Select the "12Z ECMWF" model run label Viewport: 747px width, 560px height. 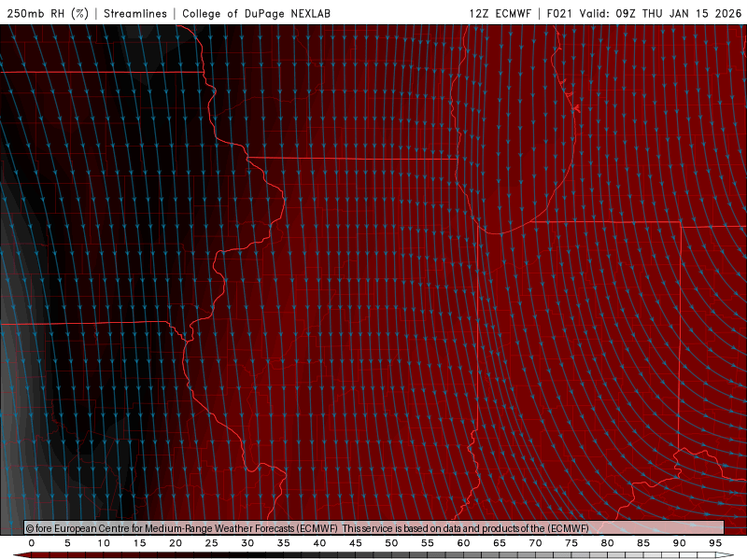point(500,13)
